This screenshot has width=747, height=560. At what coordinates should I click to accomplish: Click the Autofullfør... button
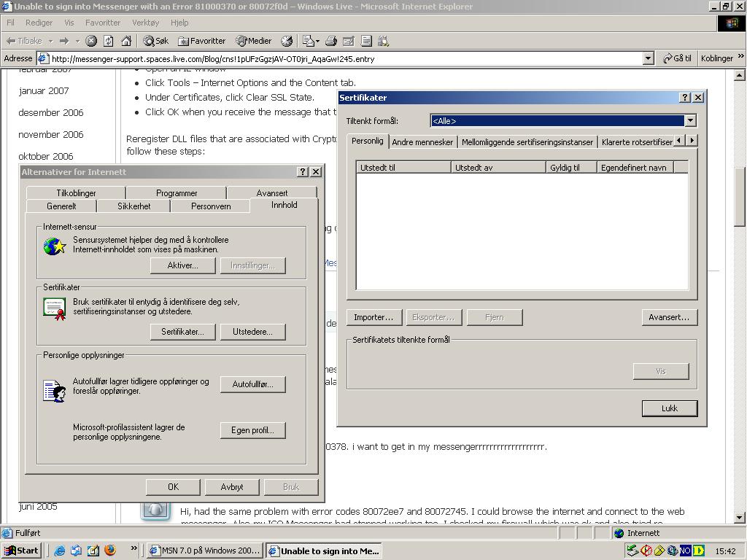tap(253, 384)
